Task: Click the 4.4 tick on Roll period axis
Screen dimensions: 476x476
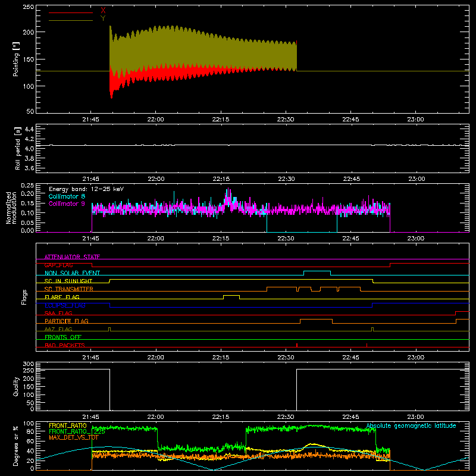Action: (x=29, y=129)
